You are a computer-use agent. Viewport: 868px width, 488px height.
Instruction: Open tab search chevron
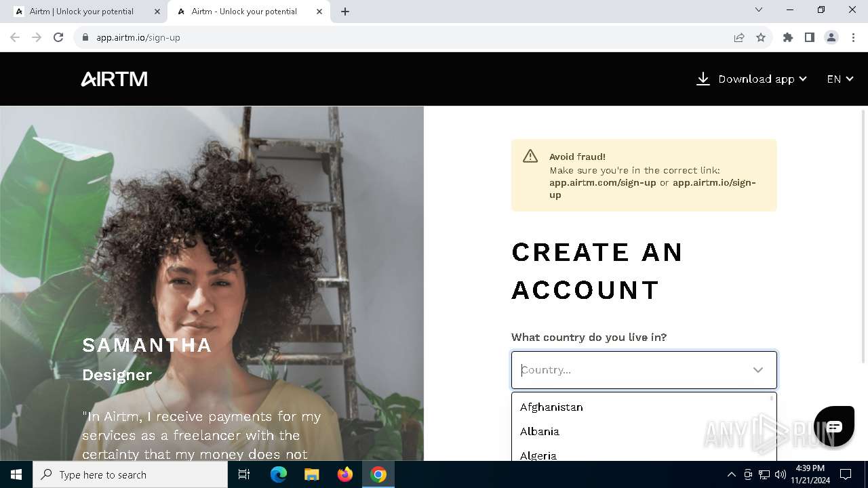[x=759, y=9]
